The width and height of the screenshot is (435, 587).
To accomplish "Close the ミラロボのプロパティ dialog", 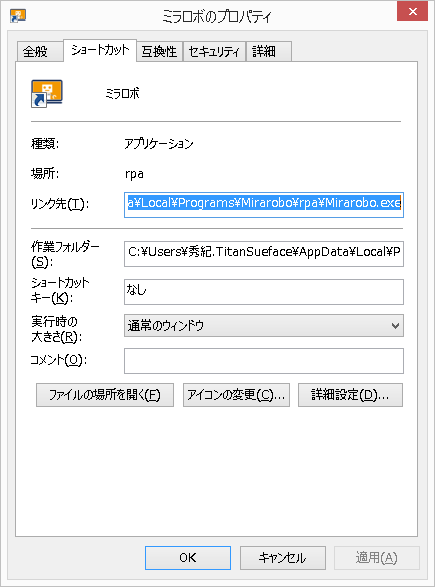I will (x=413, y=12).
